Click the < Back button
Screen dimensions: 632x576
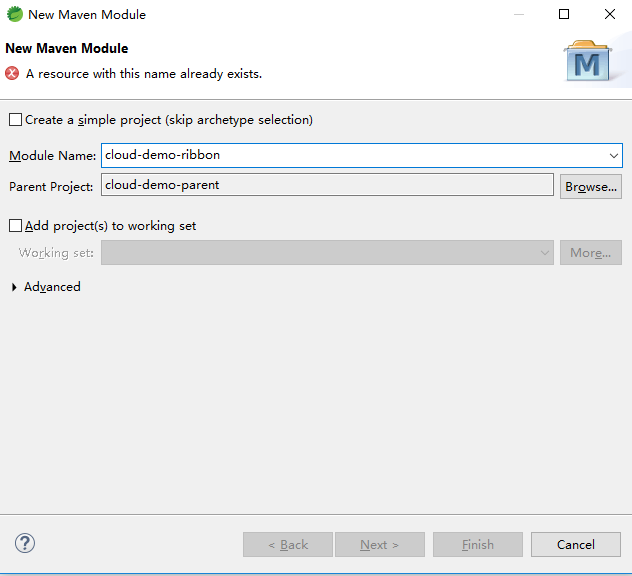point(288,545)
